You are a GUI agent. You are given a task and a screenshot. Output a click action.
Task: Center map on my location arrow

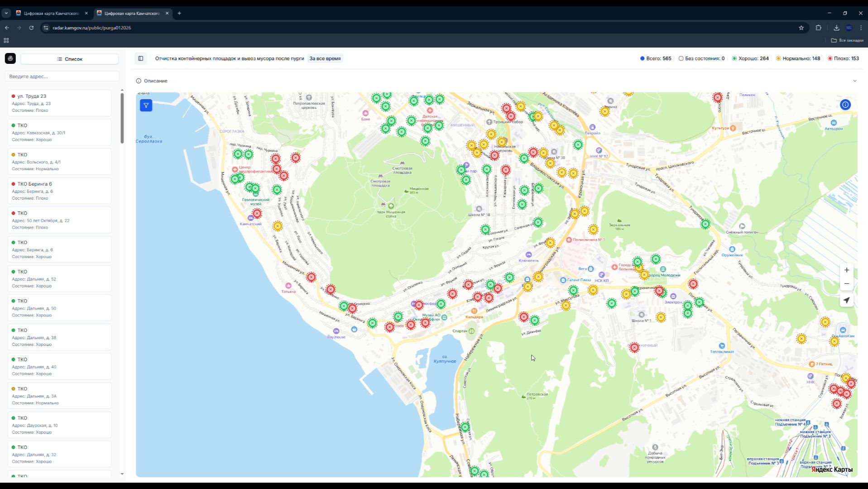click(x=846, y=300)
